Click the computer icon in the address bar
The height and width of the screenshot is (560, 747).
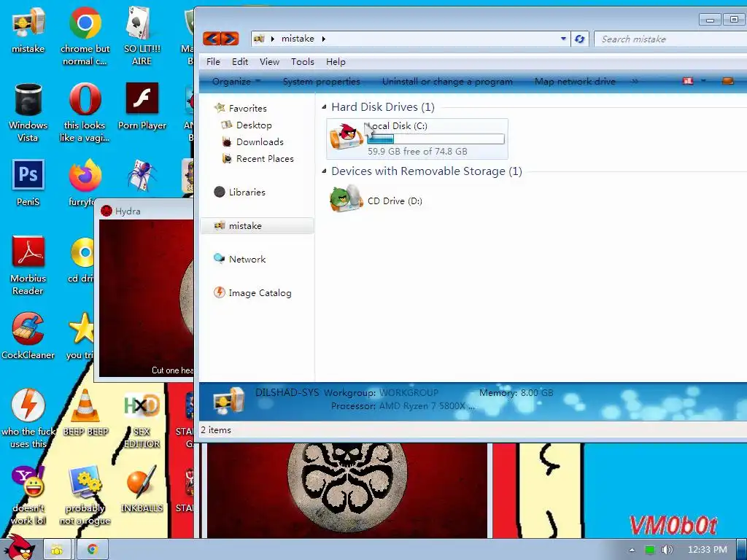pyautogui.click(x=259, y=39)
